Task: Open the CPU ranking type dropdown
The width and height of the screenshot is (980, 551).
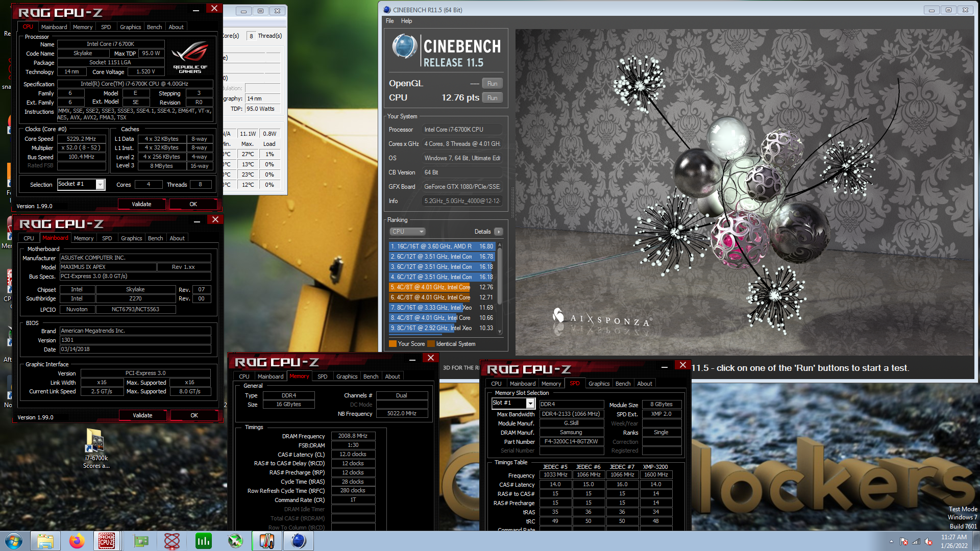Action: coord(407,232)
